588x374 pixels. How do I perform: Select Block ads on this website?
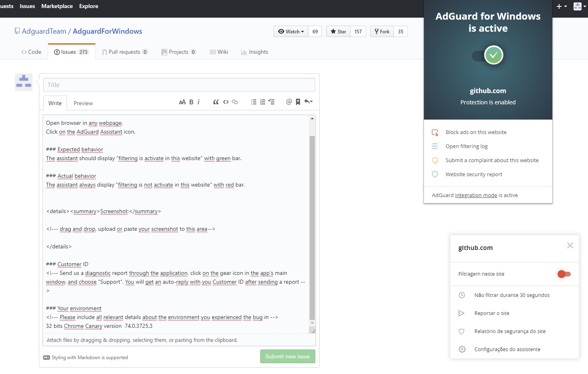[476, 132]
